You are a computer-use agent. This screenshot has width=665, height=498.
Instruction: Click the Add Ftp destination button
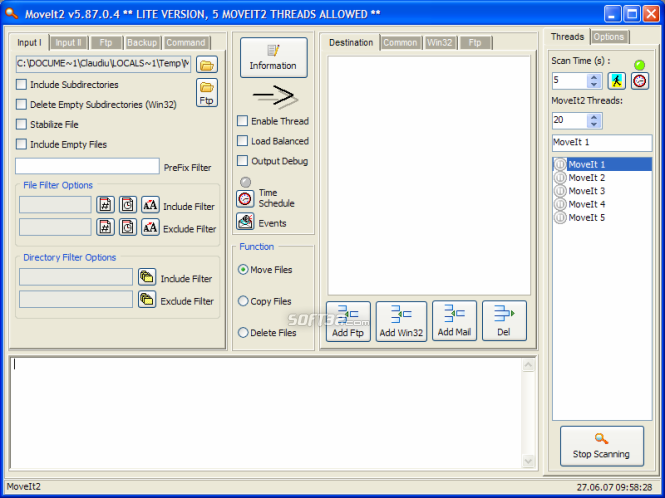pos(348,321)
